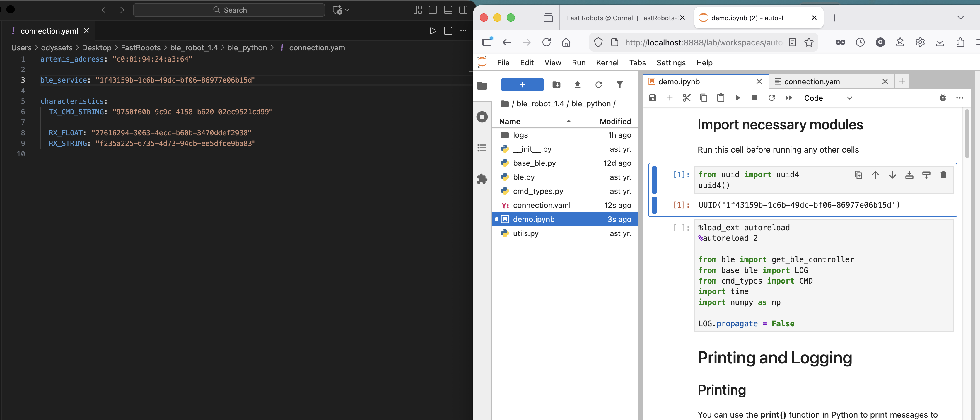Open the Table of Contents sidebar icon
Image resolution: width=980 pixels, height=420 pixels.
point(482,148)
